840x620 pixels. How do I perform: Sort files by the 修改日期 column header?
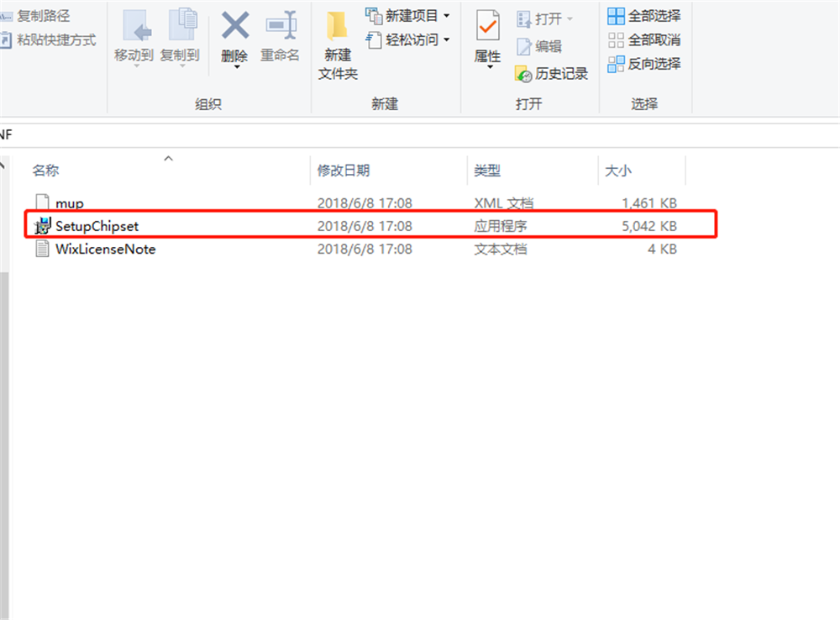click(344, 170)
